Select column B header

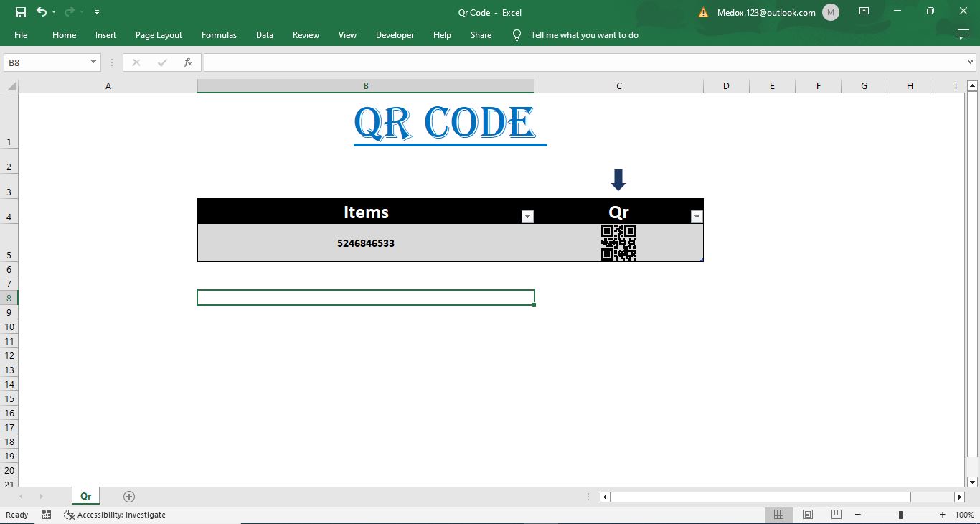366,86
